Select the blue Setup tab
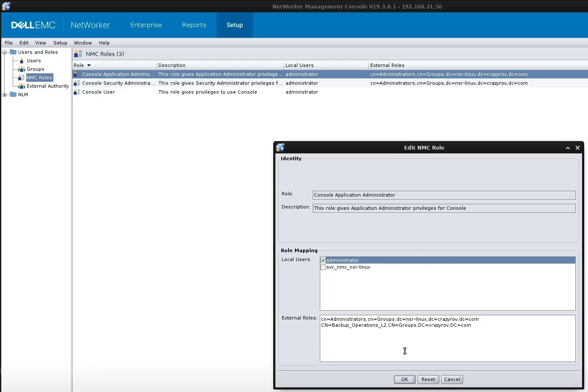Image resolution: width=588 pixels, height=392 pixels. coord(235,25)
